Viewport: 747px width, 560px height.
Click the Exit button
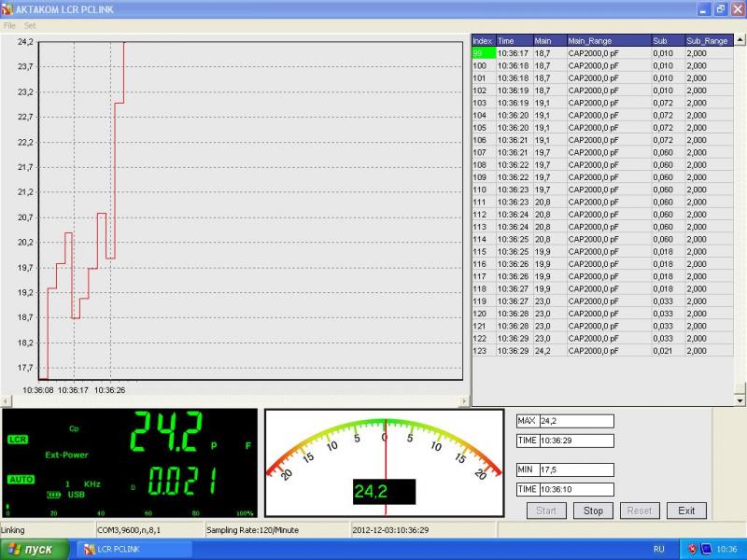686,511
